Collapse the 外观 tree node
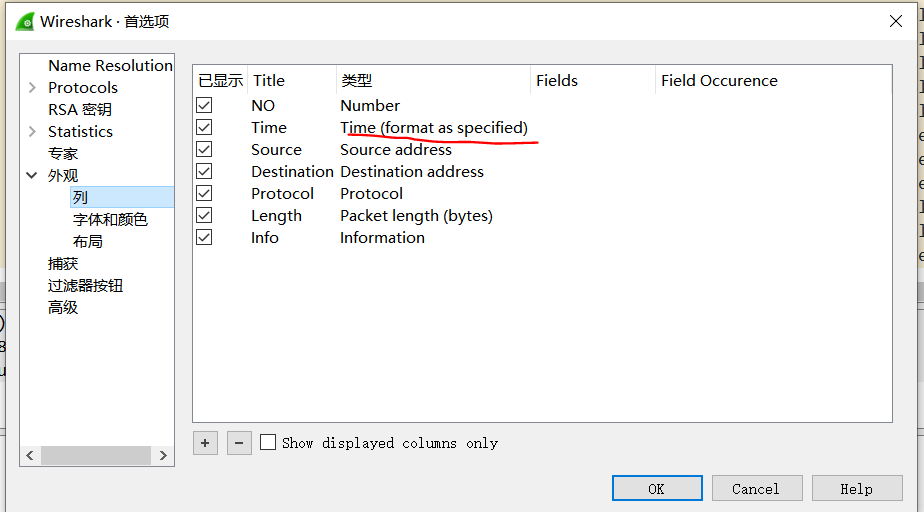 click(x=32, y=176)
